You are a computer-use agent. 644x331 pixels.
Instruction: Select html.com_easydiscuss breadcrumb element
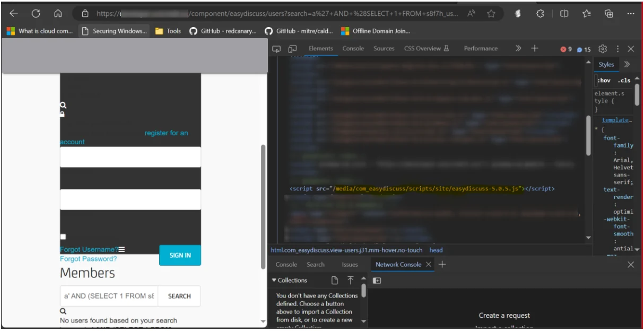point(347,250)
